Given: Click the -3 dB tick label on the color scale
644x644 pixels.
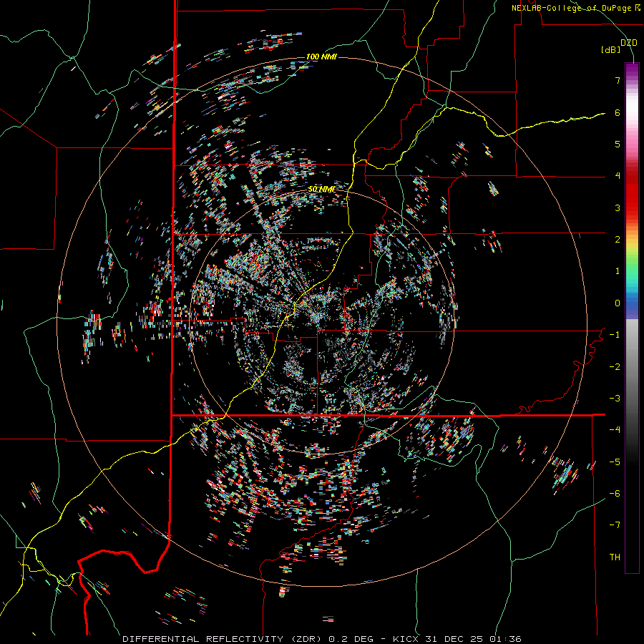Looking at the screenshot, I should point(615,399).
